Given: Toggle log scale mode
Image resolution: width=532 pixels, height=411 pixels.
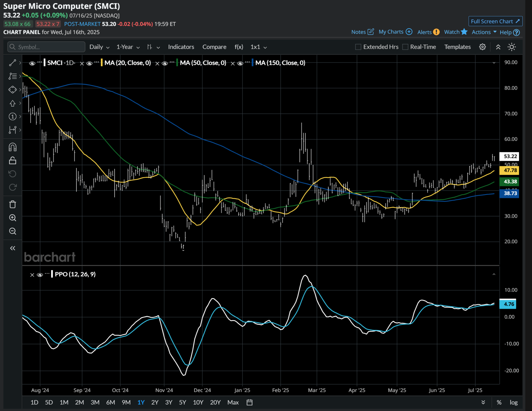Looking at the screenshot, I should [x=514, y=402].
